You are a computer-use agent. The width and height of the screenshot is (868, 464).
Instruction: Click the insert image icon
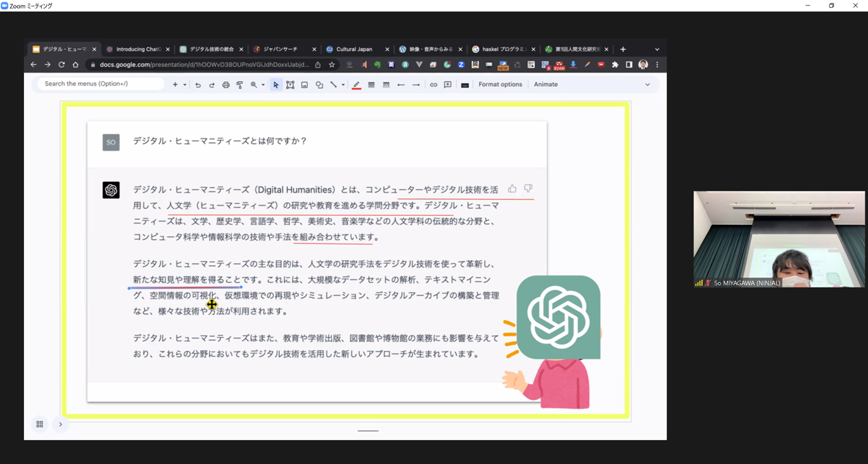coord(304,85)
